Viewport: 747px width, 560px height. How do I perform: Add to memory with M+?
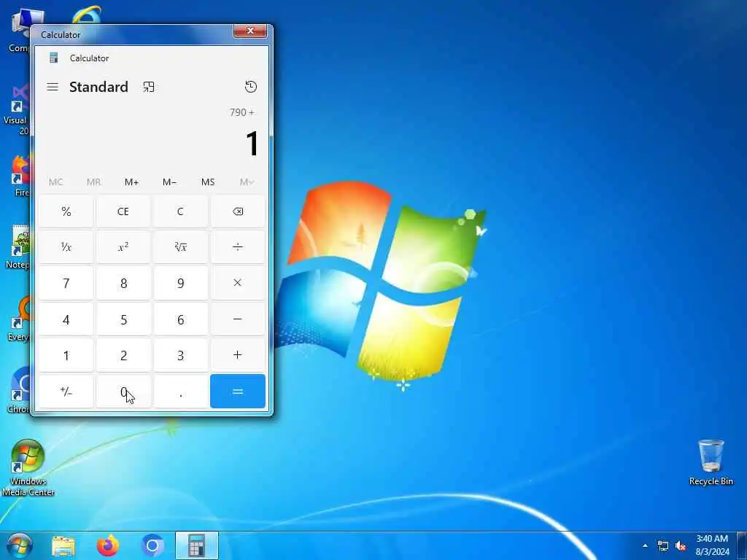coord(131,182)
